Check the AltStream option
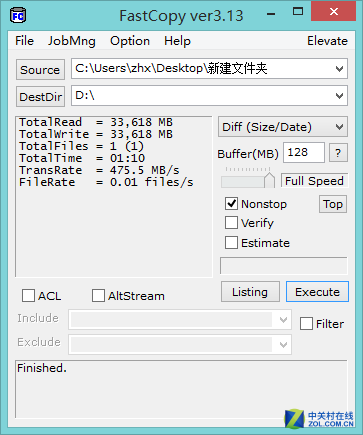 point(98,296)
